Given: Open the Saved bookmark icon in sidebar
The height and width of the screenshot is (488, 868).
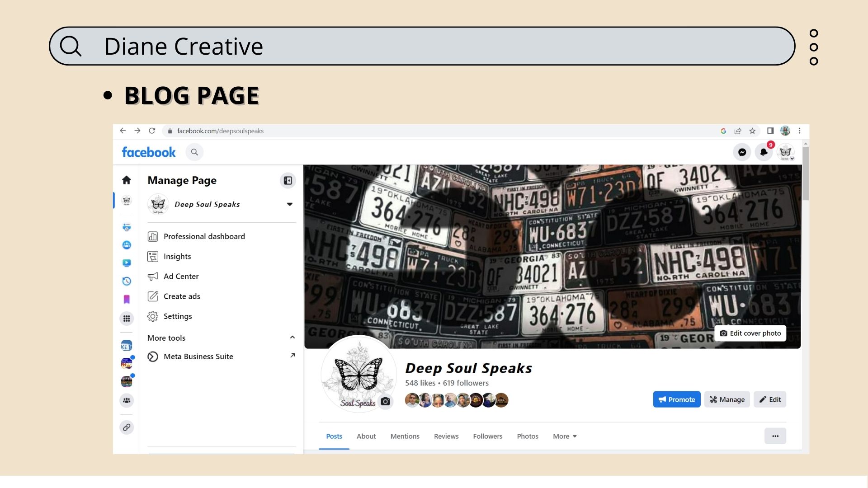Looking at the screenshot, I should [x=127, y=299].
